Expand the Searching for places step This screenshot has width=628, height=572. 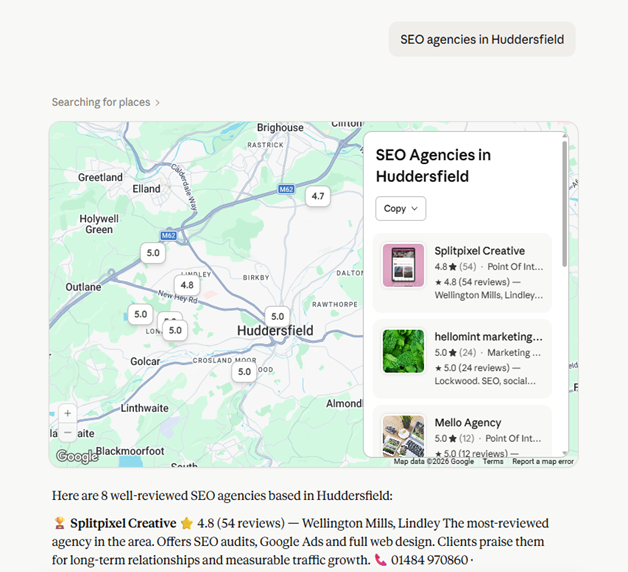coord(106,102)
